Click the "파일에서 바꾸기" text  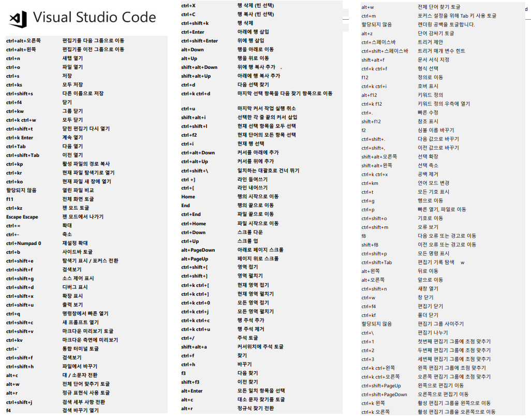[x=80, y=366]
